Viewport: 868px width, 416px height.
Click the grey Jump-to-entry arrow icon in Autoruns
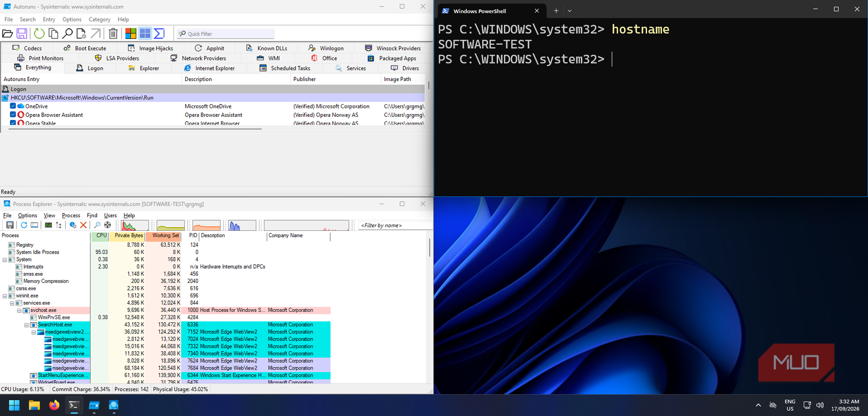[95, 34]
